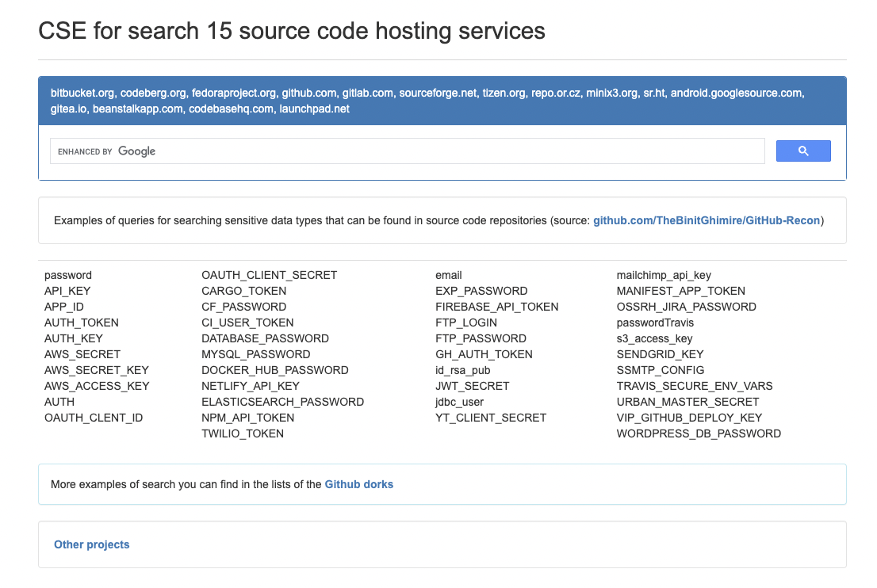Click the Google logo in the search bar
This screenshot has width=877, height=588.
pos(135,151)
